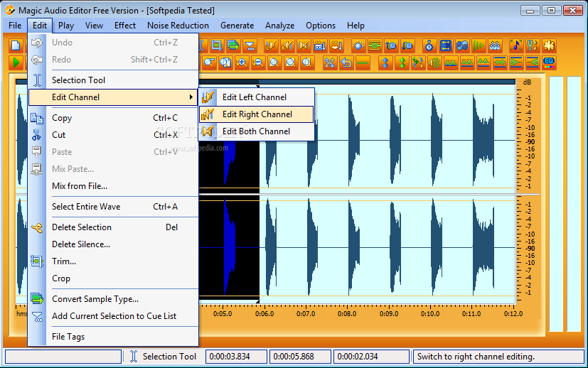Click status text 'Switch to right channel editing.'

click(476, 357)
